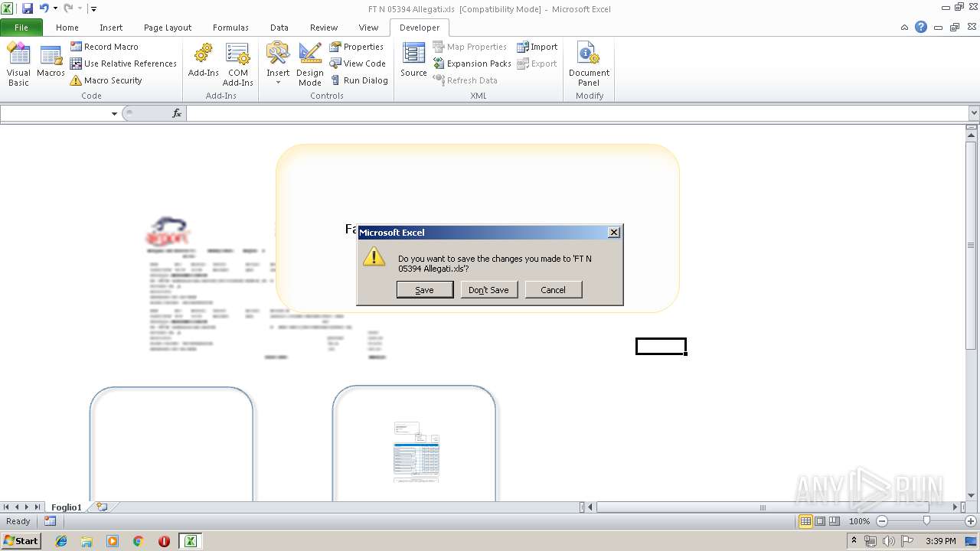This screenshot has height=551, width=980.
Task: Switch to Page Break Preview
Action: pyautogui.click(x=835, y=521)
